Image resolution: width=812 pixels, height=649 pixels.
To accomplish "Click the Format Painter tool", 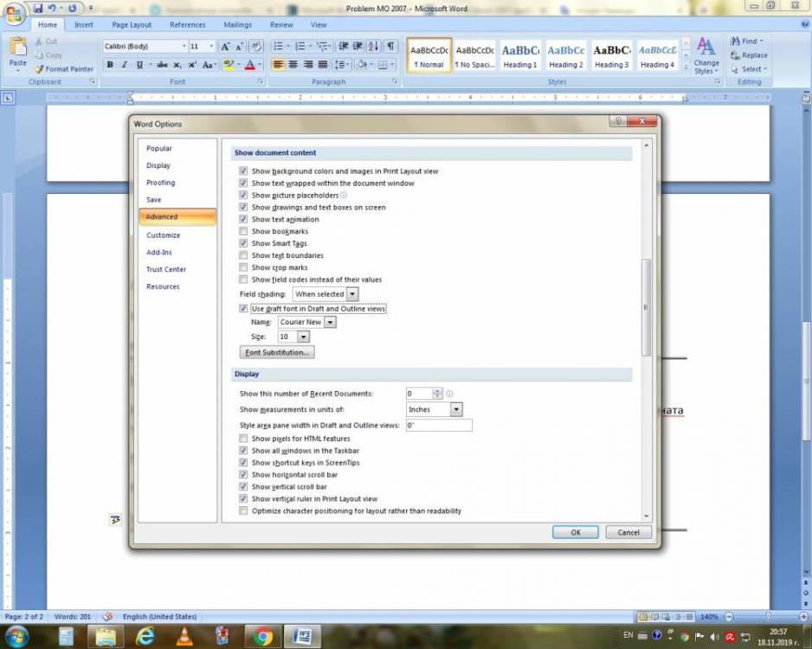I will (64, 69).
